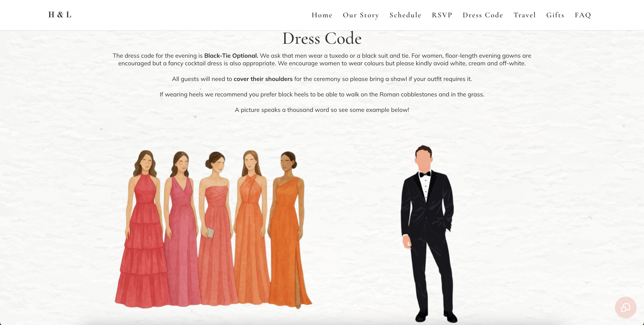The height and width of the screenshot is (325, 644).
Task: Navigate to the Schedule page
Action: (405, 15)
